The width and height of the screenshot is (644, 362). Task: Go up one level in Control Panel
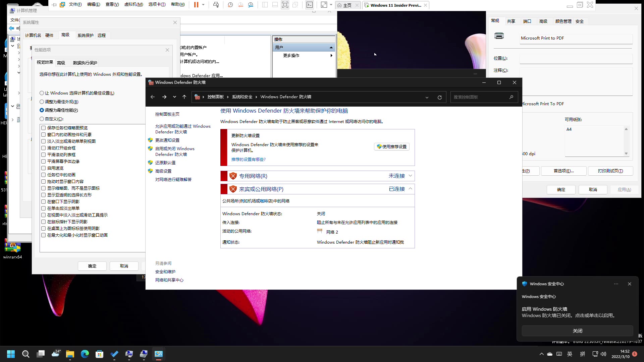184,97
